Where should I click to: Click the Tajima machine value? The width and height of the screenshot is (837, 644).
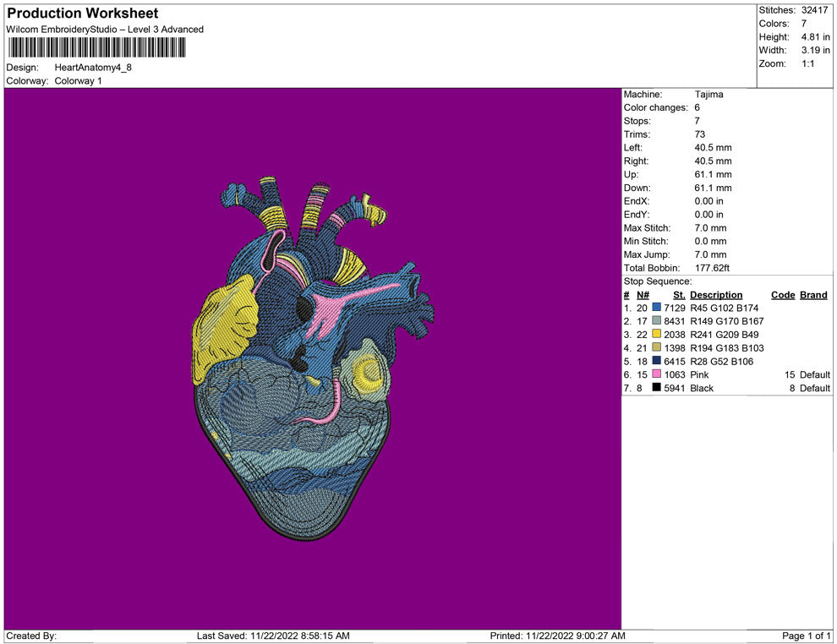(708, 95)
